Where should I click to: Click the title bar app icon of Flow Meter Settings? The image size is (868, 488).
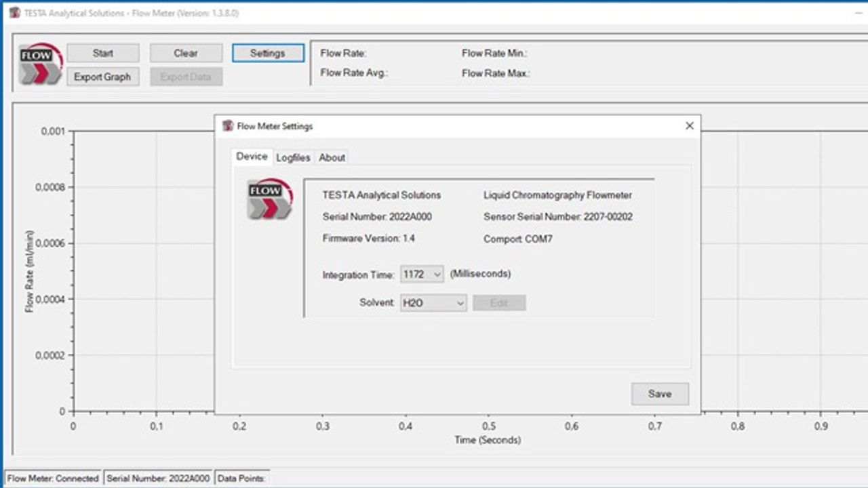click(228, 126)
